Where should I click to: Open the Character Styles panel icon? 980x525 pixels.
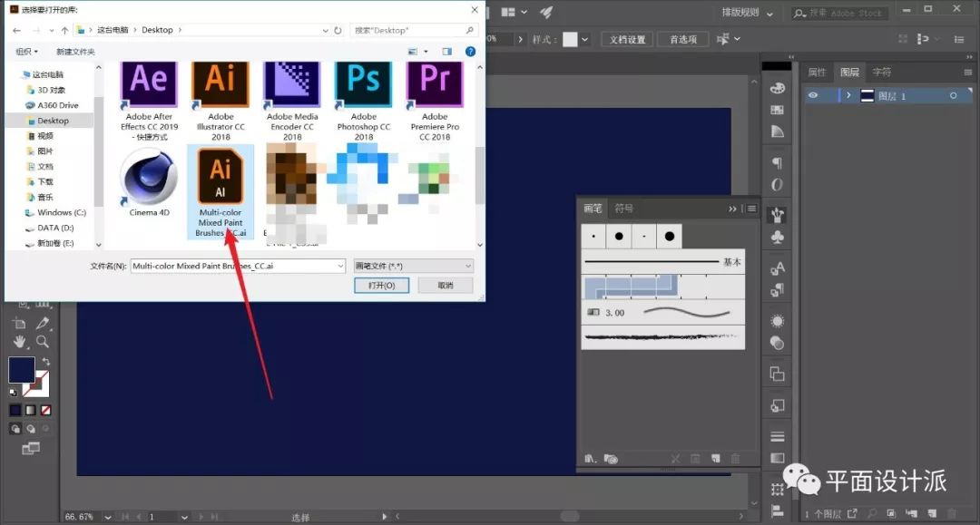click(778, 268)
